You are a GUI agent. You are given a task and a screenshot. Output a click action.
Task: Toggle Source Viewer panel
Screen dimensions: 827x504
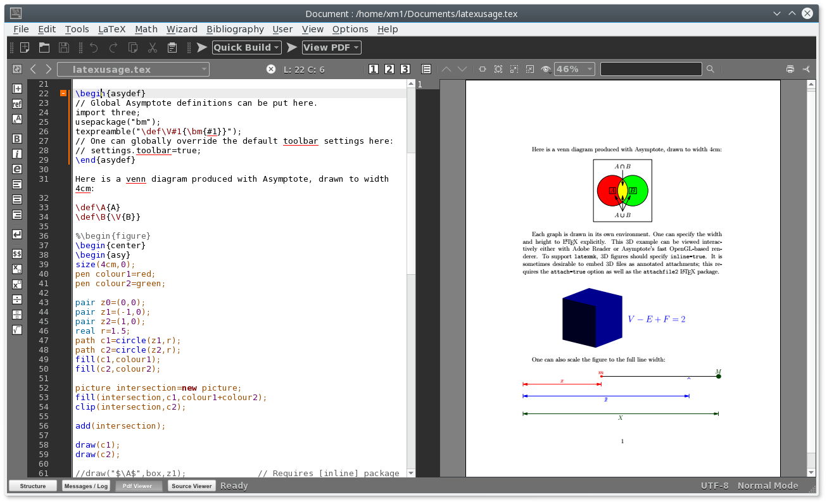192,486
